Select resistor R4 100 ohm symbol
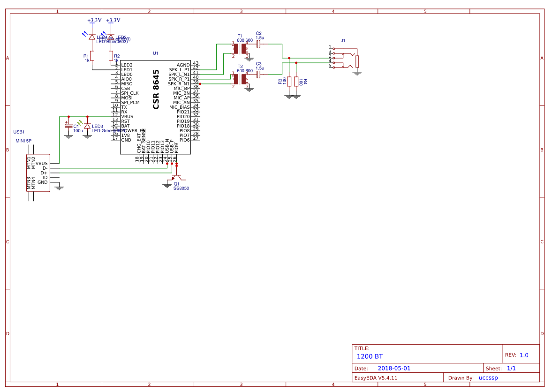The height and width of the screenshot is (392, 552). [296, 82]
